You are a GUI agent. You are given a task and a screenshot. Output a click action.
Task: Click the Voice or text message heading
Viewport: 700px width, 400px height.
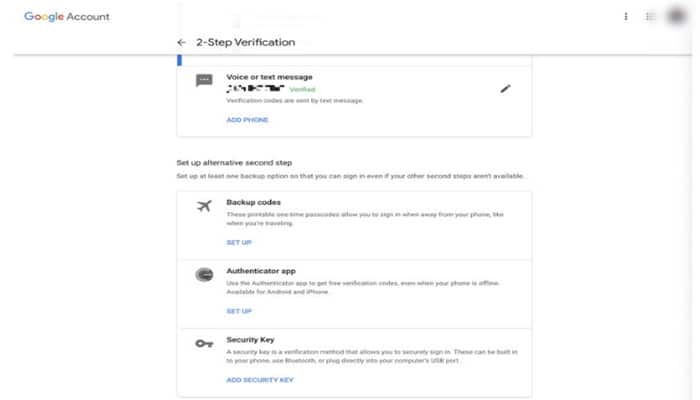point(269,77)
